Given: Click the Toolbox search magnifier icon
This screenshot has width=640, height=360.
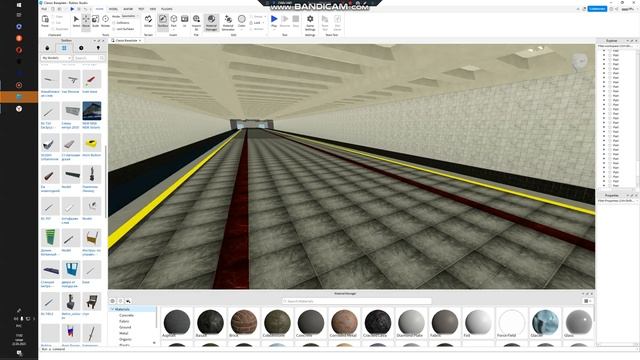Looking at the screenshot, I should point(101,58).
